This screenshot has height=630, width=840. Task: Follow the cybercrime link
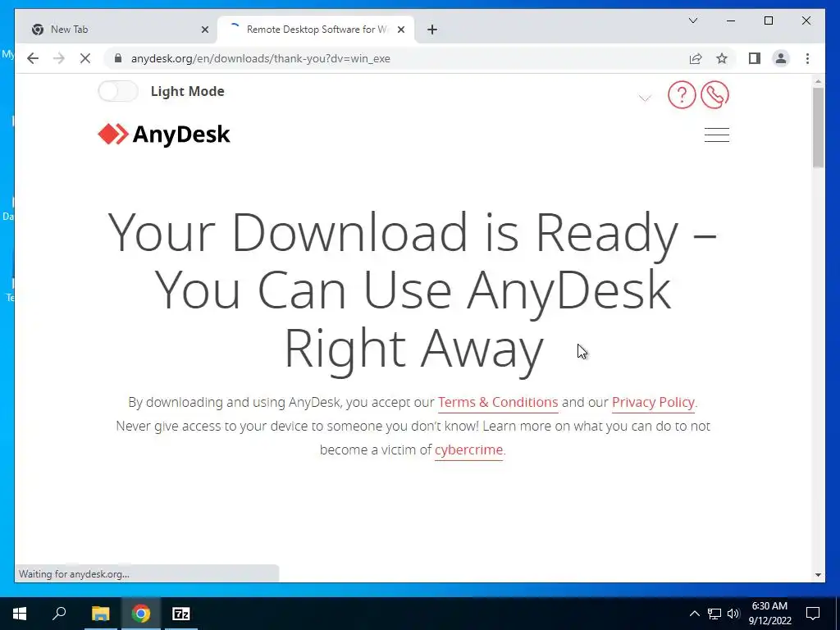(468, 450)
